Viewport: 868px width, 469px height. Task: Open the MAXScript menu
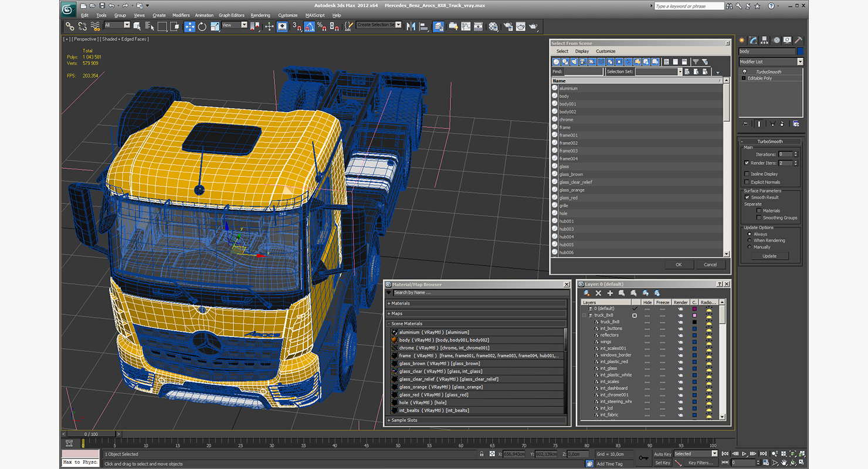pyautogui.click(x=316, y=15)
